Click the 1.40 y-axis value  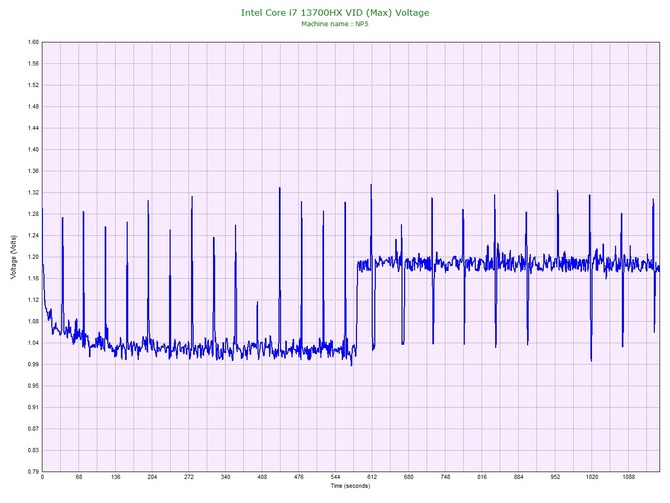click(33, 150)
